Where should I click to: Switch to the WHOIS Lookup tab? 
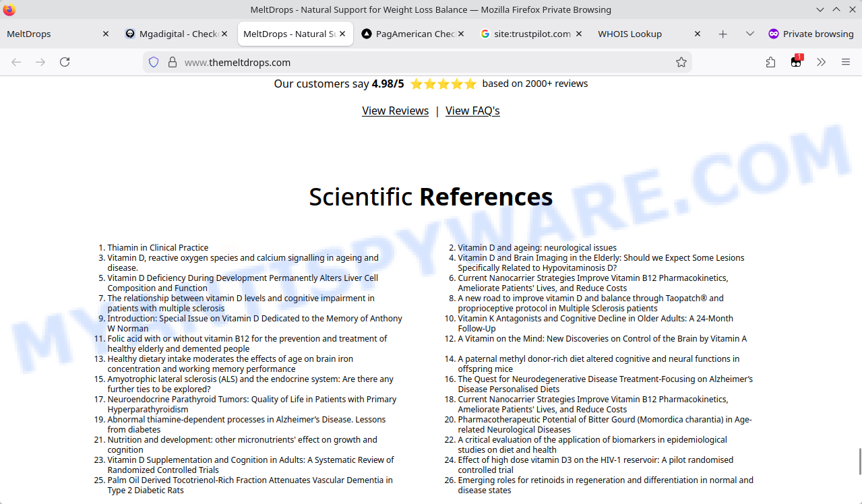[629, 34]
